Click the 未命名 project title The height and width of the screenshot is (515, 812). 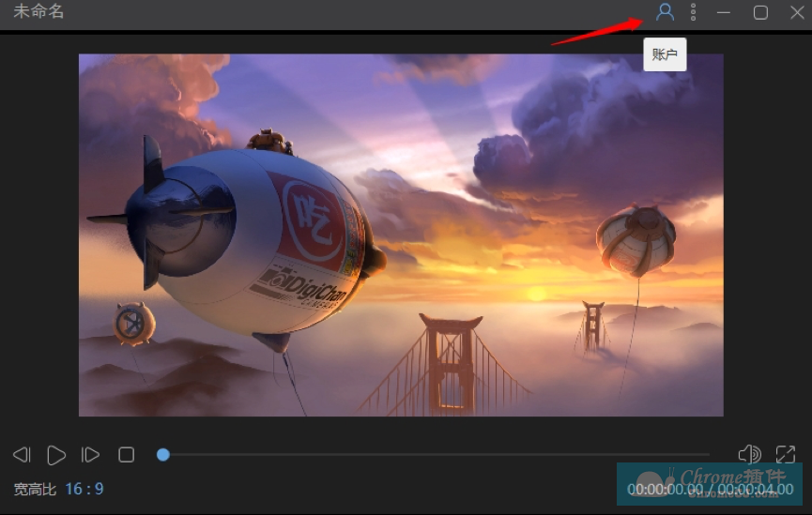(x=38, y=11)
